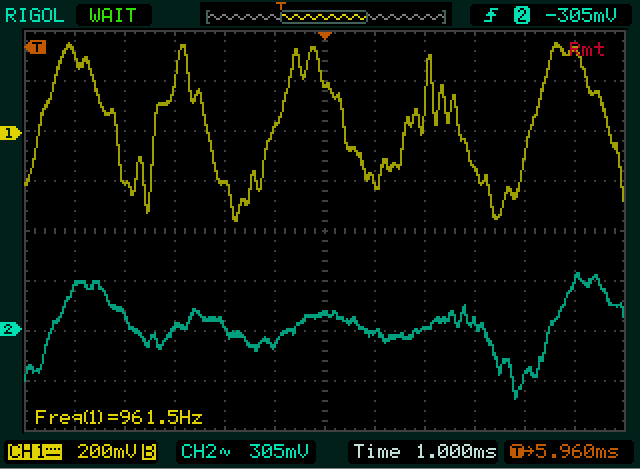The image size is (640, 469).
Task: Toggle the CH1 channel label
Action: coord(26,450)
